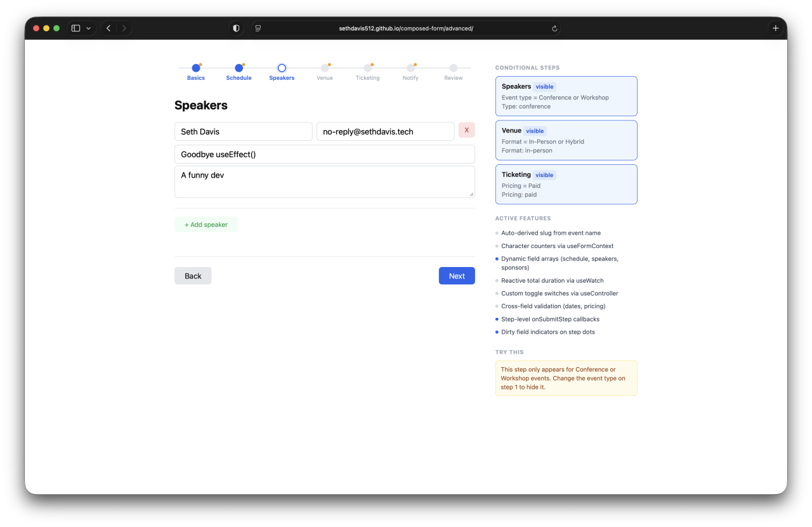
Task: Click 'Character counters via useFormContext'
Action: tap(558, 246)
